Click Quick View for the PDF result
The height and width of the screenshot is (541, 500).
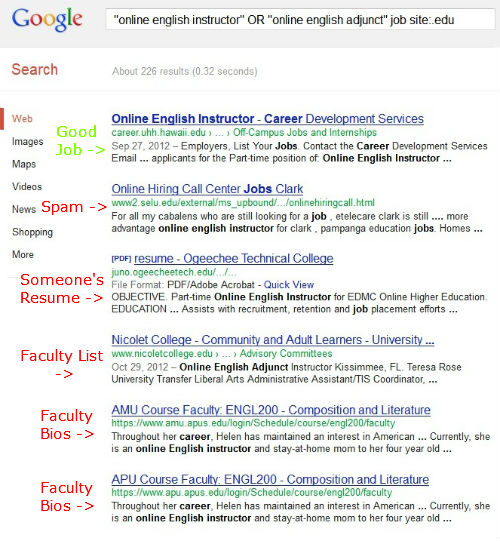point(289,285)
